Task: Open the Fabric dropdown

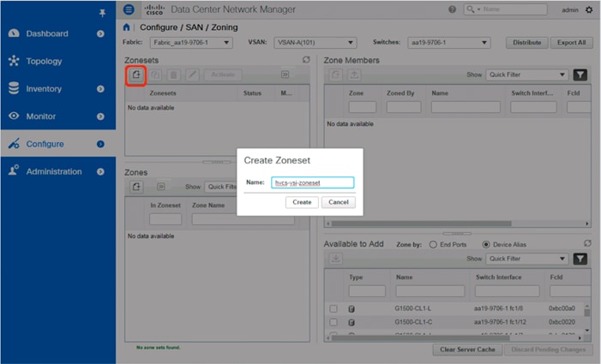Action: coord(191,43)
